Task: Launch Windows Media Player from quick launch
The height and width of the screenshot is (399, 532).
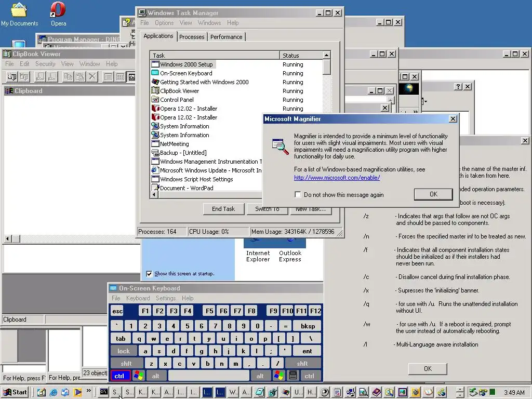Action: pyautogui.click(x=77, y=393)
